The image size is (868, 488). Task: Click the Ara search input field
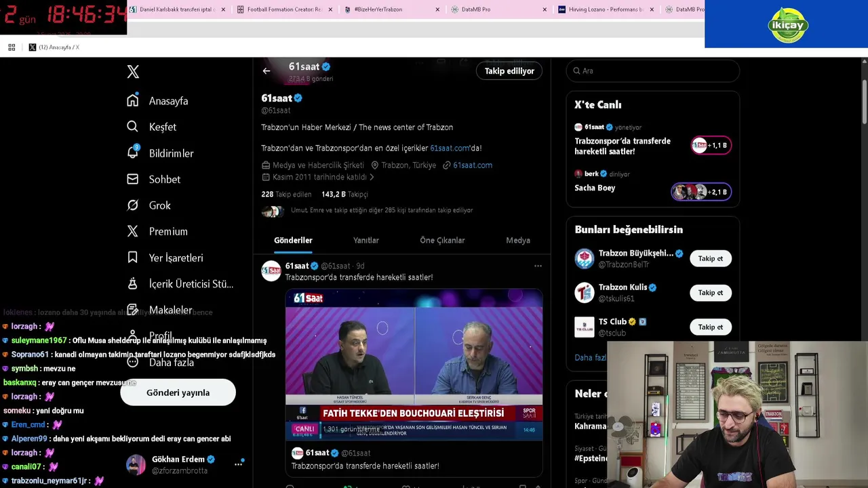(652, 70)
